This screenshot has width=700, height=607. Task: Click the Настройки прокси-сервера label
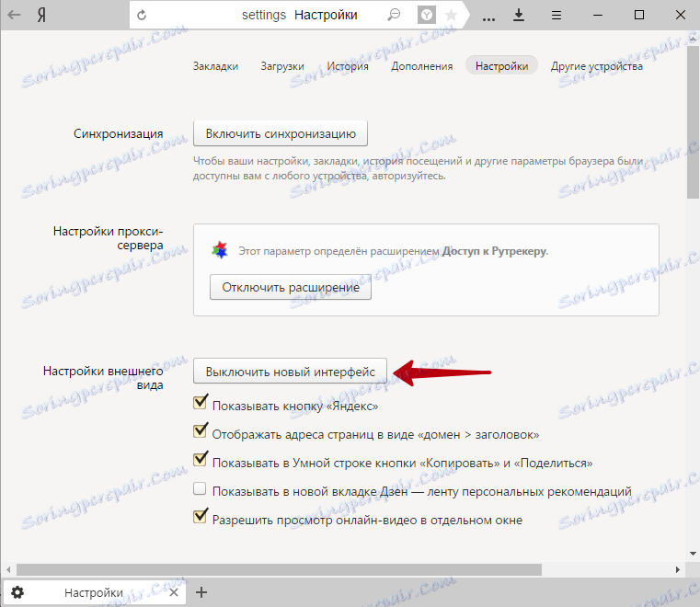coord(108,238)
